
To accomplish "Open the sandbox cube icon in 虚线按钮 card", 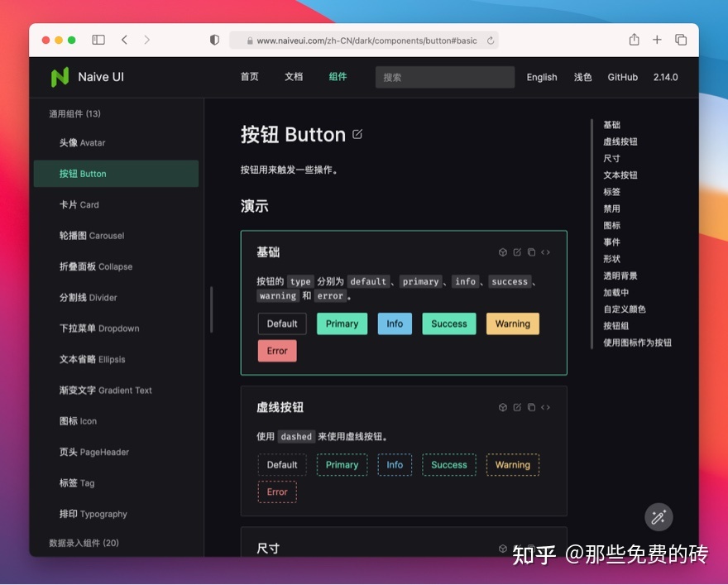I will click(x=503, y=407).
